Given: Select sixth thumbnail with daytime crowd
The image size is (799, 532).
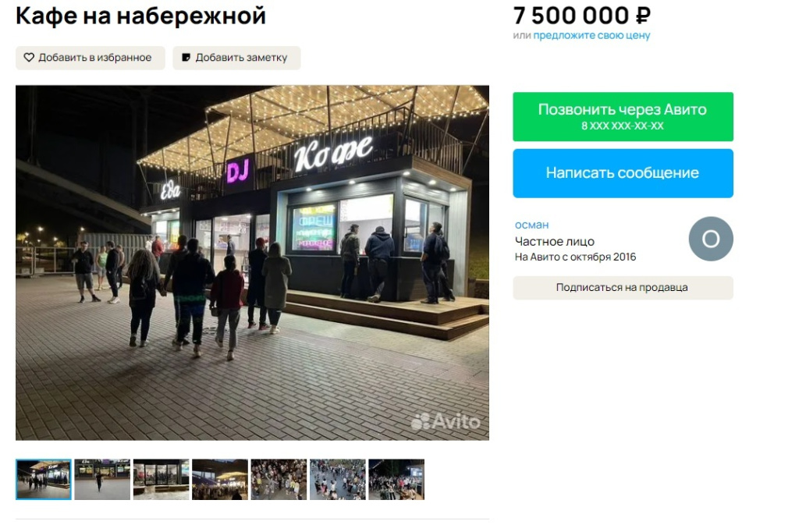Looking at the screenshot, I should point(338,480).
